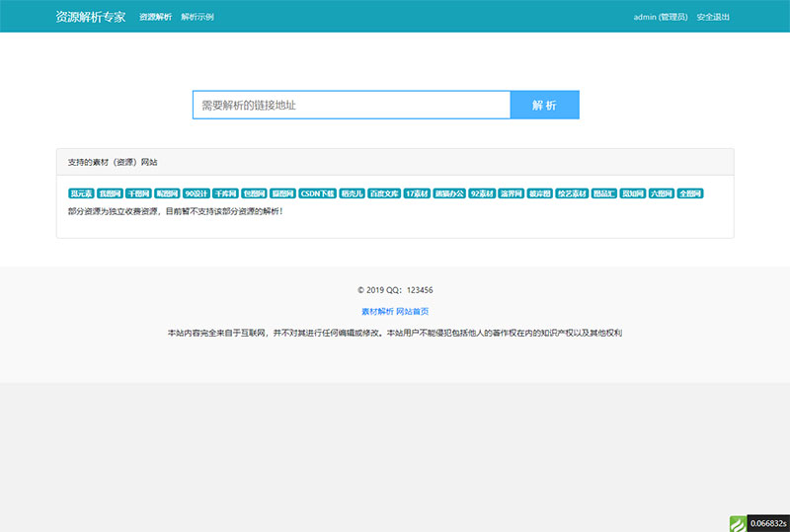Click the green debug icon at bottom right
790x532 pixels.
738,523
